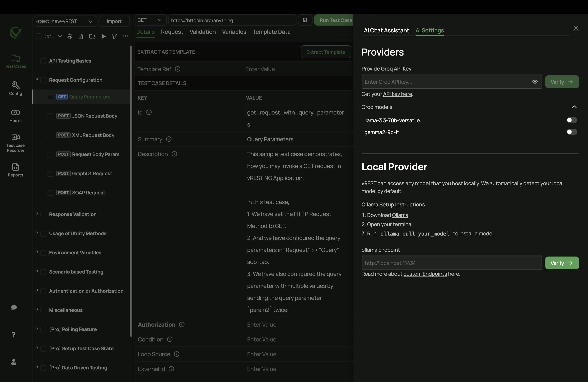Viewport: 588px width, 382px height.
Task: Expand the Response Validation suite
Action: tap(37, 213)
